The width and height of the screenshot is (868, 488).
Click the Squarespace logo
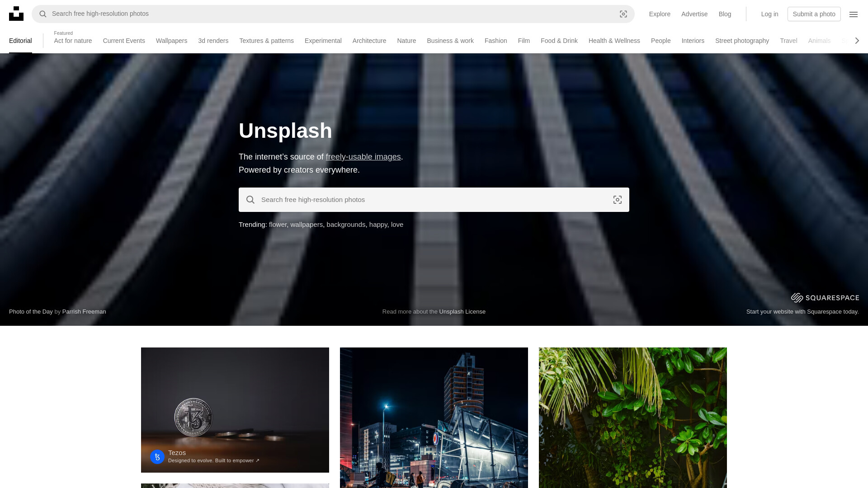click(x=825, y=297)
